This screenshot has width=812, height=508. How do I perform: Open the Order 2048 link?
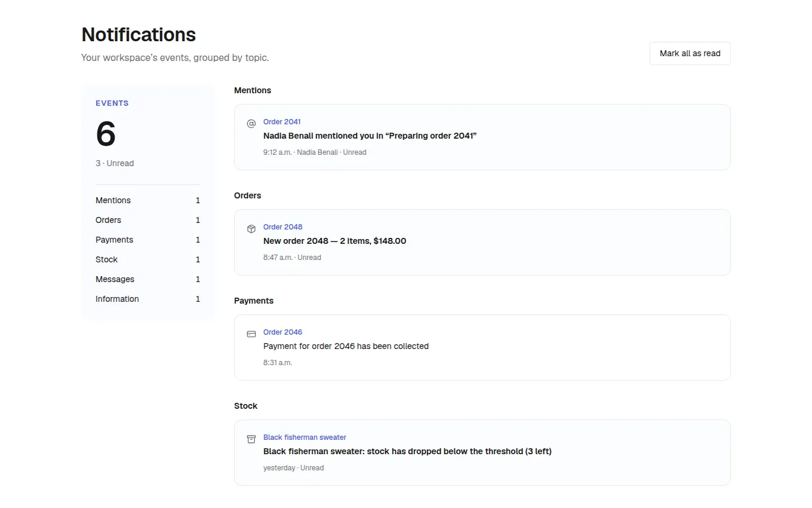click(x=282, y=227)
